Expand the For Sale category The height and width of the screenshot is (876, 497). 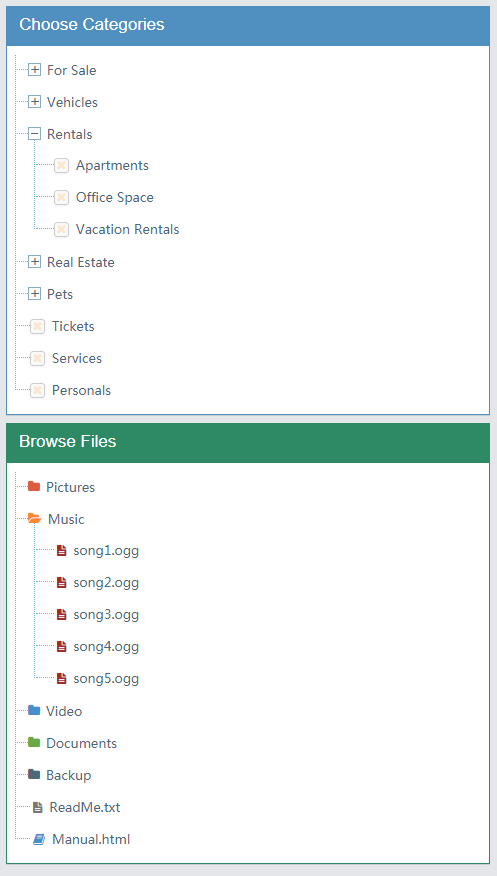point(35,70)
